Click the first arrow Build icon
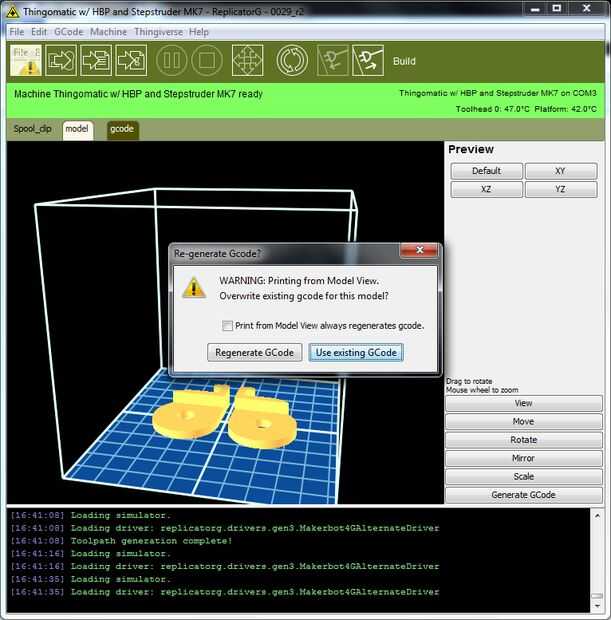The width and height of the screenshot is (611, 620). click(x=61, y=60)
